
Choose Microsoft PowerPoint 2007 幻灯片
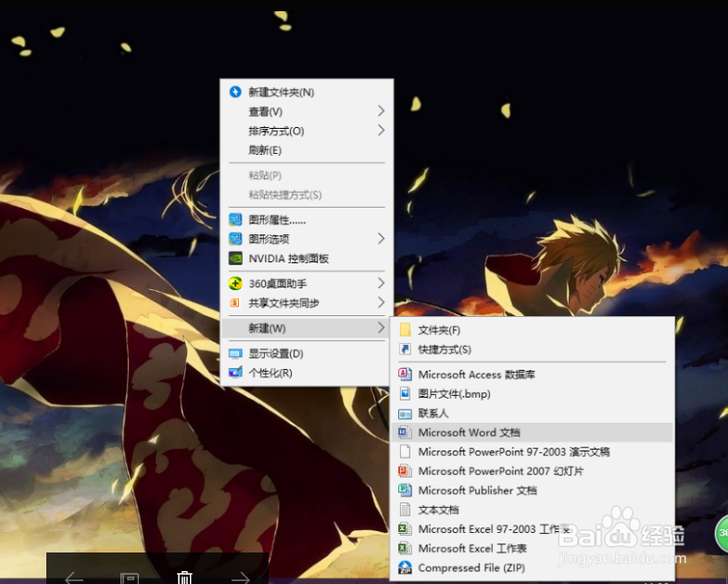click(x=532, y=471)
